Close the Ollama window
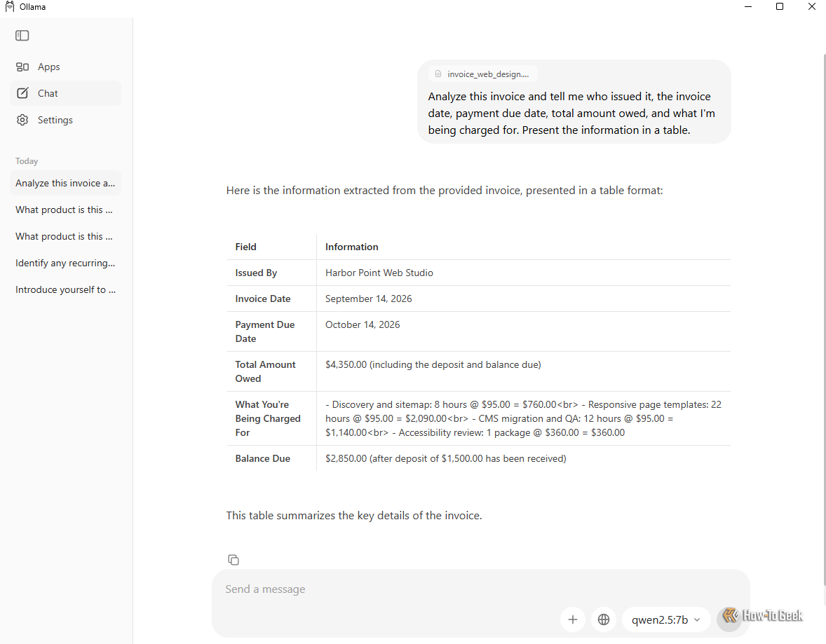This screenshot has width=826, height=644. pyautogui.click(x=812, y=7)
